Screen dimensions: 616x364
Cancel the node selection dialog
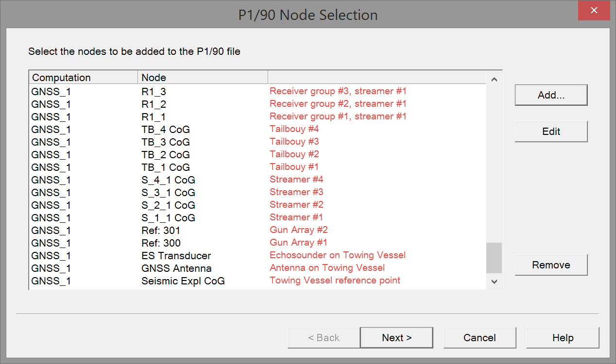click(x=479, y=338)
